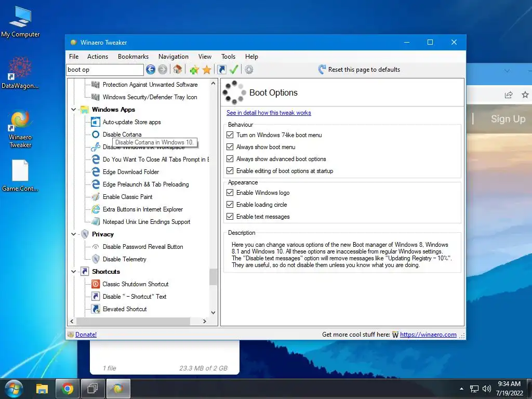Click the Disable Password Reveal Button icon

click(x=96, y=247)
